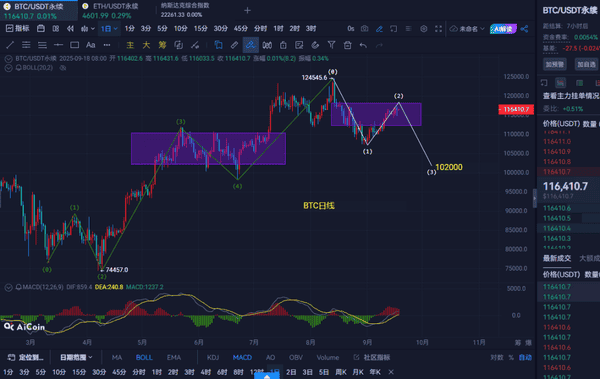Select the rectangle drawing tool
This screenshot has width=600, height=379.
pos(74,45)
